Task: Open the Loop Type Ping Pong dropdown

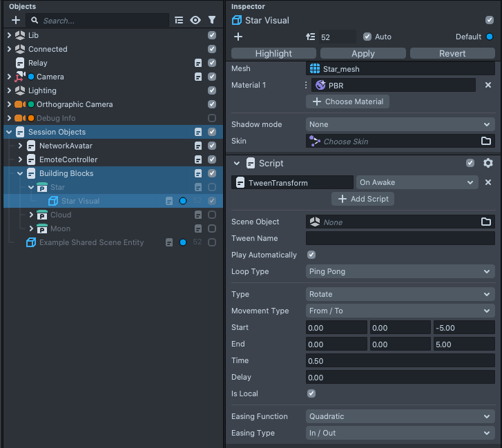Action: point(400,271)
